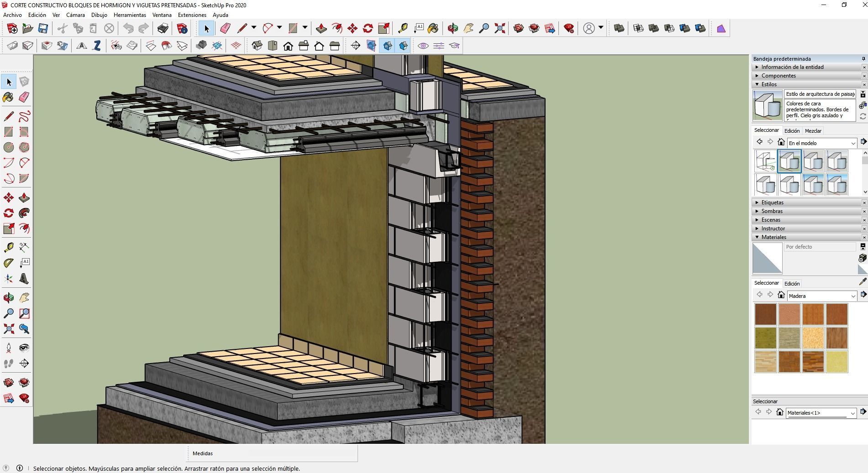Go to home in-model materials list
The image size is (868, 473).
point(781,295)
